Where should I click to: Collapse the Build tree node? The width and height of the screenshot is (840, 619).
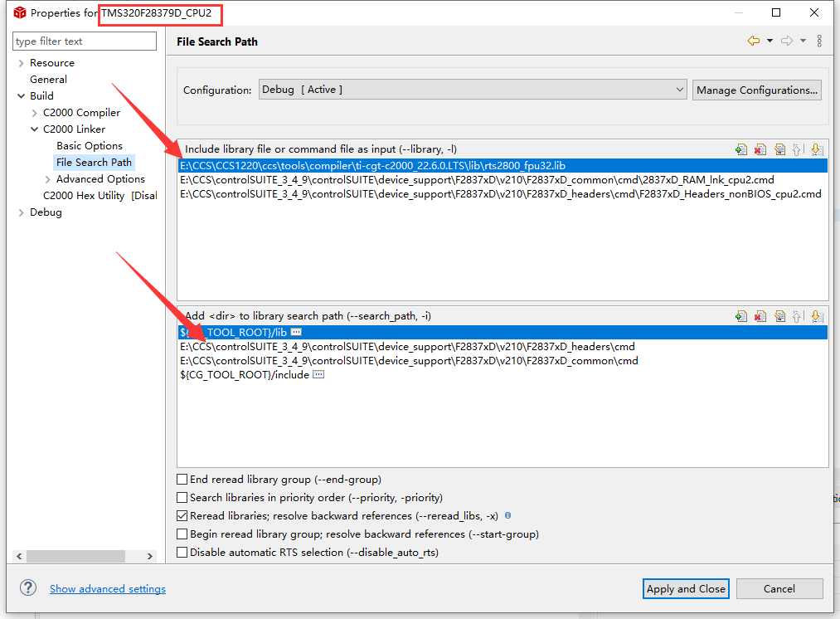[21, 96]
